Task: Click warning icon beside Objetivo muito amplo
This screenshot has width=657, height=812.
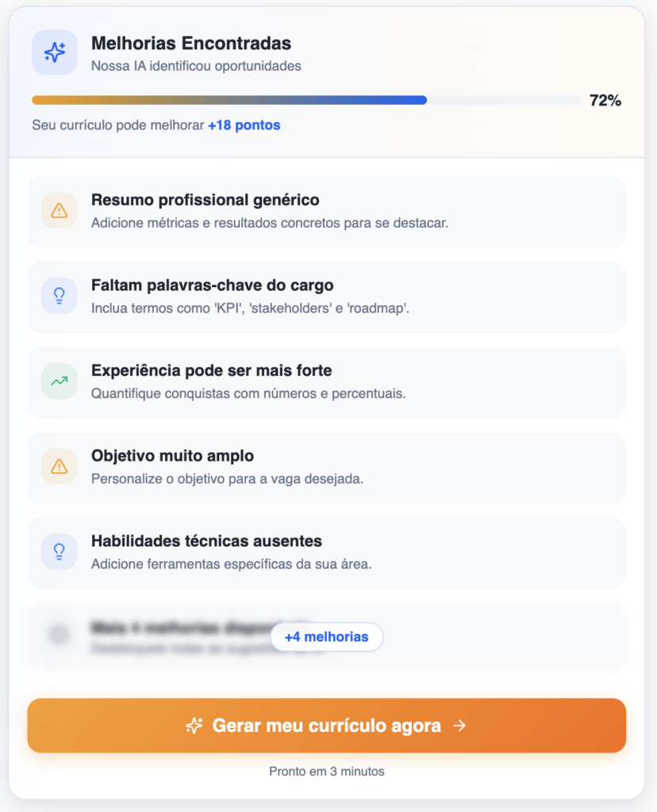Action: pyautogui.click(x=59, y=466)
